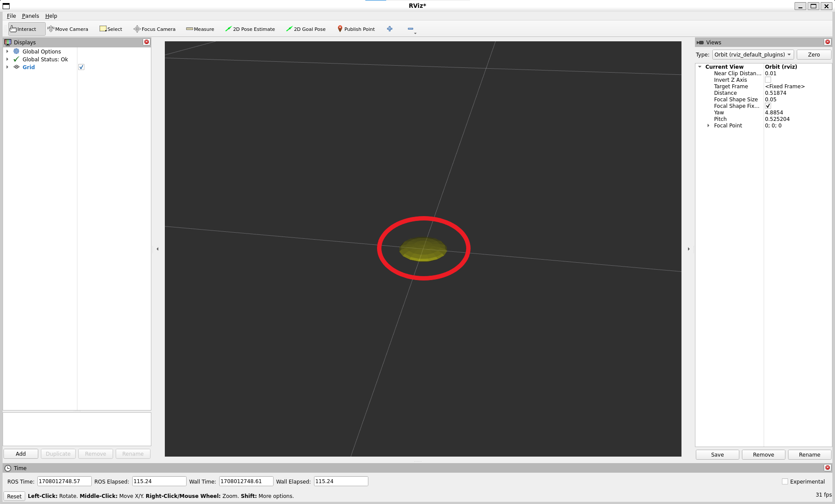Expand the Focal Point property

click(708, 126)
